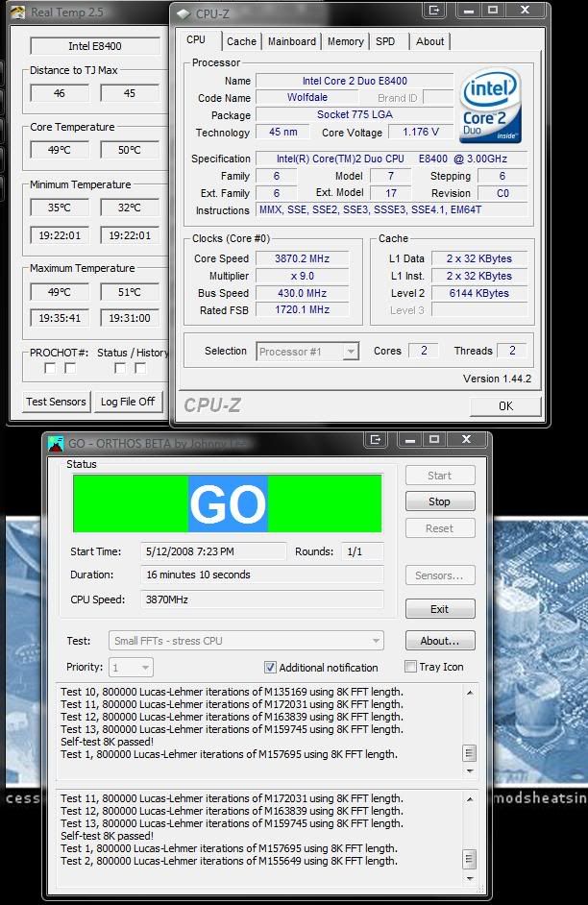
Task: Click the Version 1.44.2 label
Action: point(497,379)
